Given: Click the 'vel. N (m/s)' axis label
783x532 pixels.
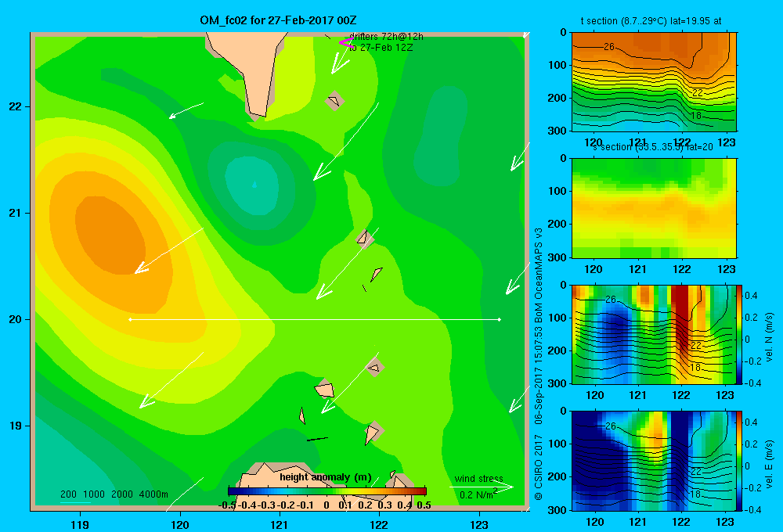Looking at the screenshot, I should click(x=769, y=337).
